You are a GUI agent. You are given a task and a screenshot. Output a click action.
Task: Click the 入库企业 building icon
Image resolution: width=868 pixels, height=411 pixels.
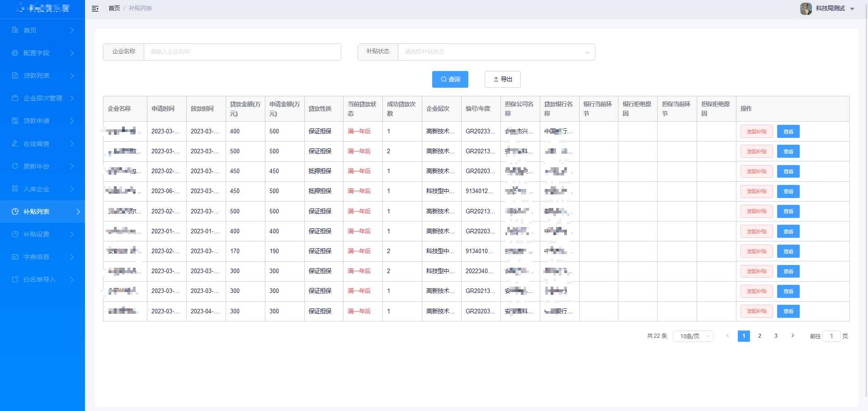(15, 189)
